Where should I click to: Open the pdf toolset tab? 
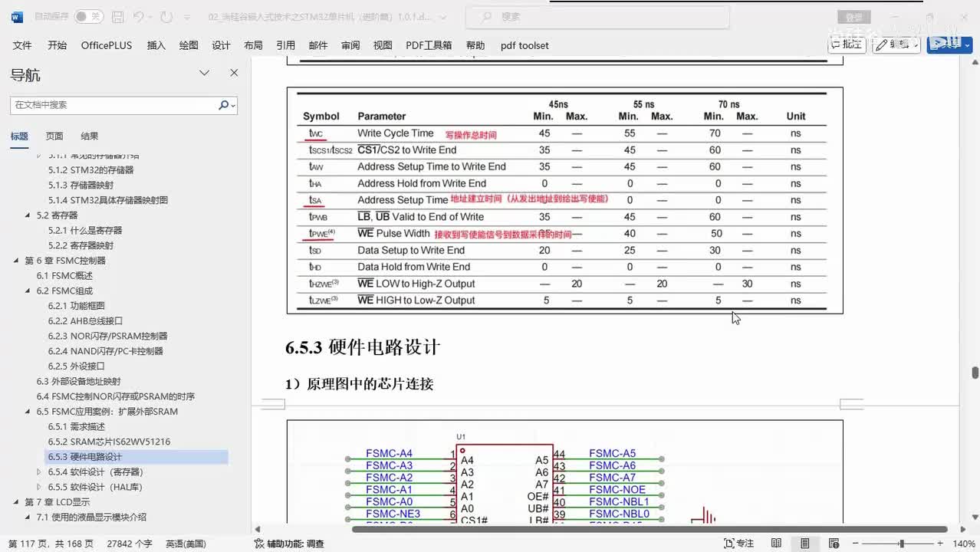tap(525, 45)
